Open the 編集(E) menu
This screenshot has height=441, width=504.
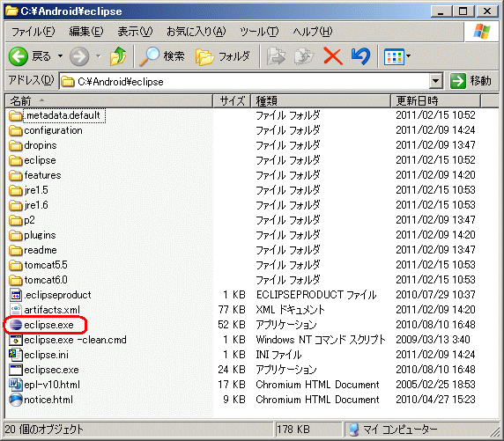(x=86, y=32)
